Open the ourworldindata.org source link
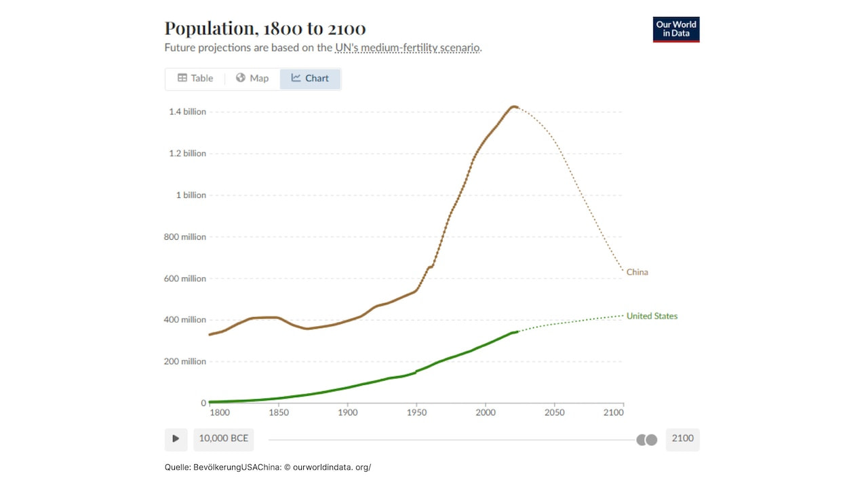This screenshot has height=488, width=868. point(331,467)
